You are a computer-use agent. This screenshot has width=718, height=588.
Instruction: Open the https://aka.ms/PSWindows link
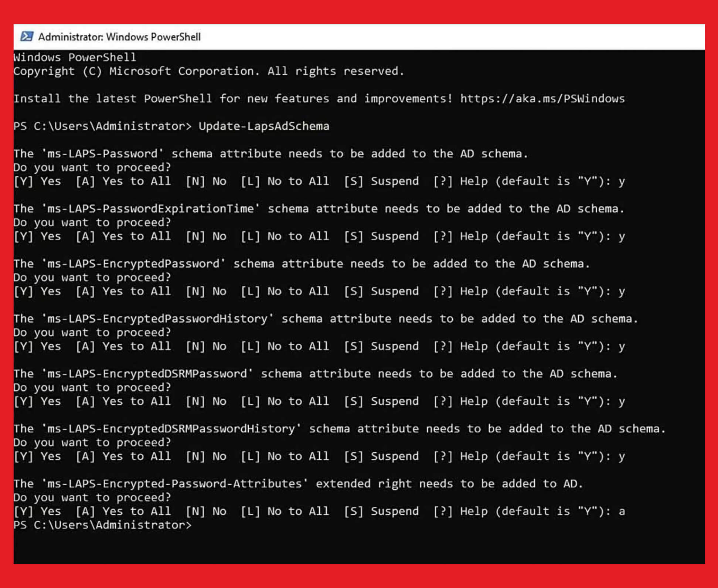(542, 99)
